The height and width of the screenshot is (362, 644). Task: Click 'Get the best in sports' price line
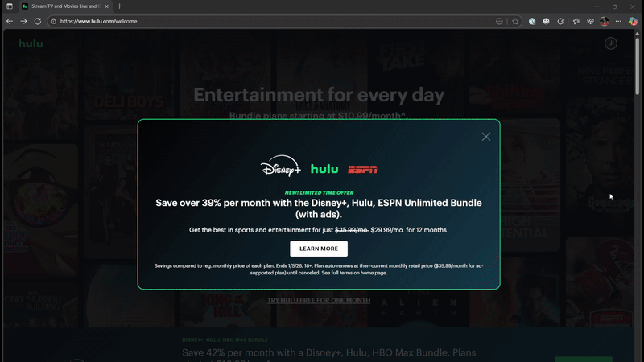point(319,230)
